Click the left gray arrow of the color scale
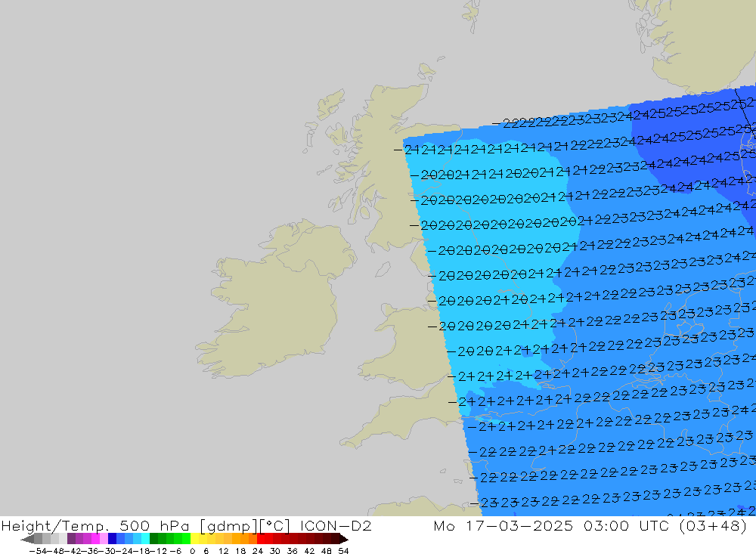The width and height of the screenshot is (756, 554). pyautogui.click(x=27, y=539)
